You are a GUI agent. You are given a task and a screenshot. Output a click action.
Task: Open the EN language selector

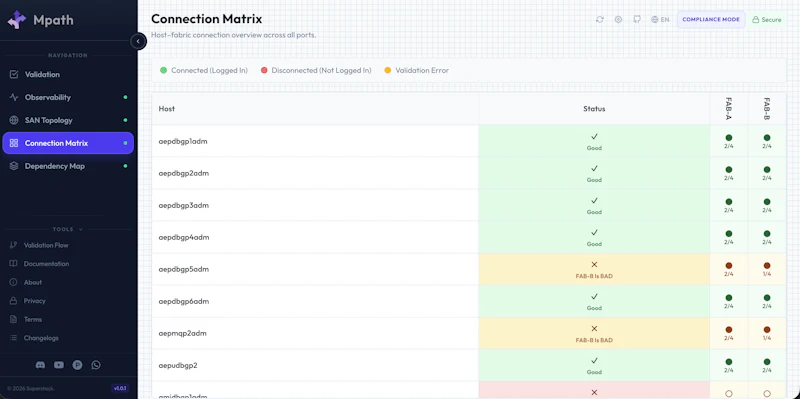(x=660, y=19)
